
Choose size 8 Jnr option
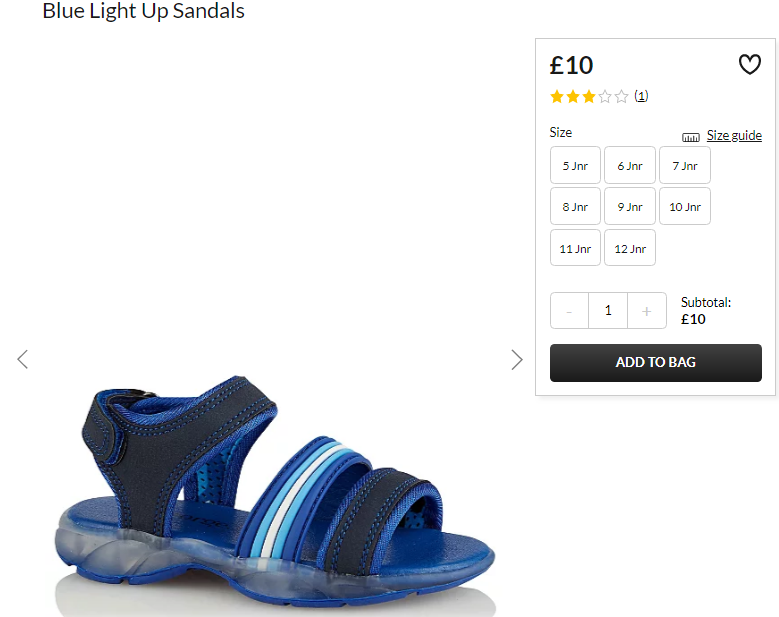point(575,206)
